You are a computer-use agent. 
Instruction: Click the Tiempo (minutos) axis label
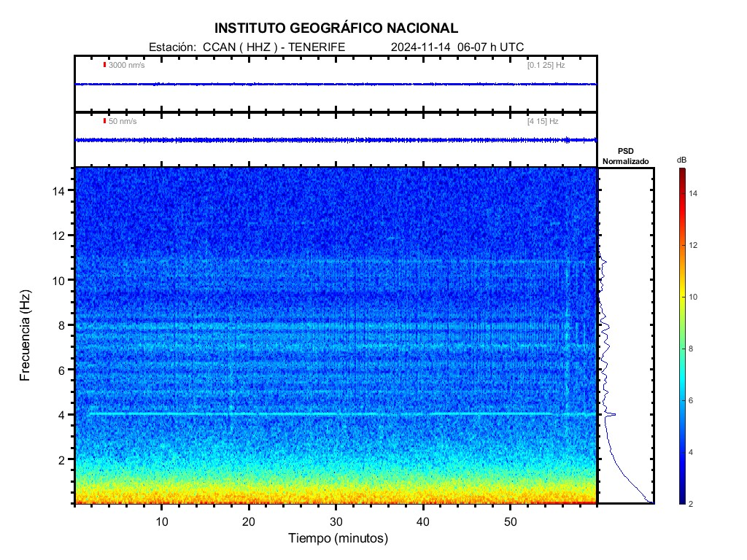[x=338, y=539]
